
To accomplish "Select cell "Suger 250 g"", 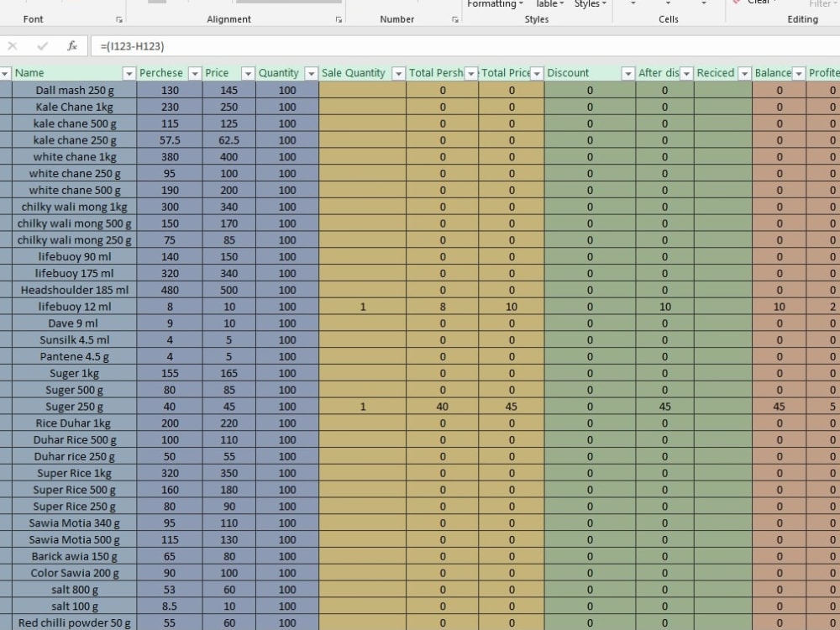I will pos(75,406).
